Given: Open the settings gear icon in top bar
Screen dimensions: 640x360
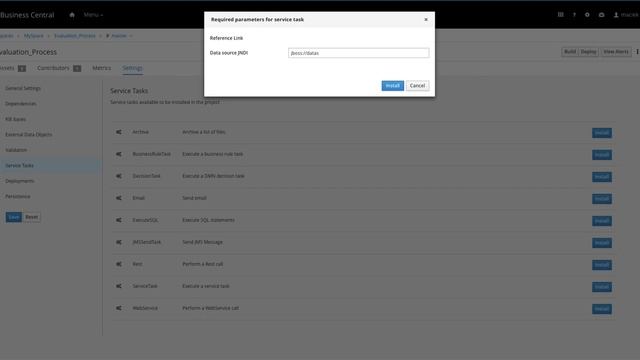Looking at the screenshot, I should coord(587,15).
